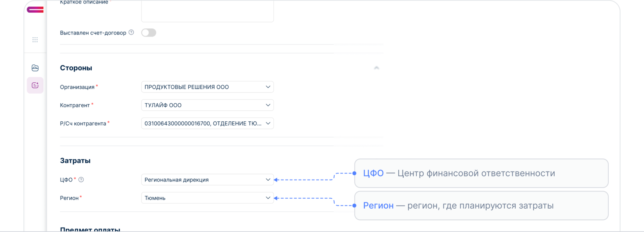Click the Р/Сч контрагента field label
644x232 pixels.
click(83, 123)
